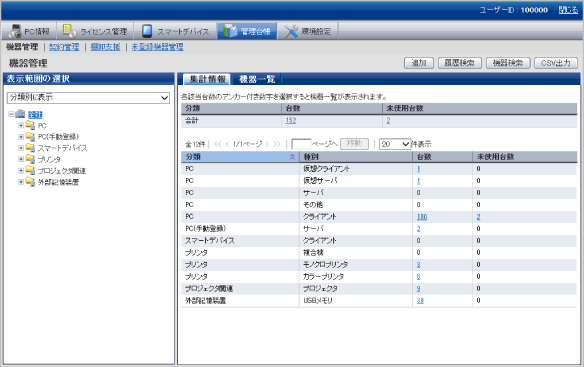Open 台数 link for モノクロプリンタ row

point(418,265)
